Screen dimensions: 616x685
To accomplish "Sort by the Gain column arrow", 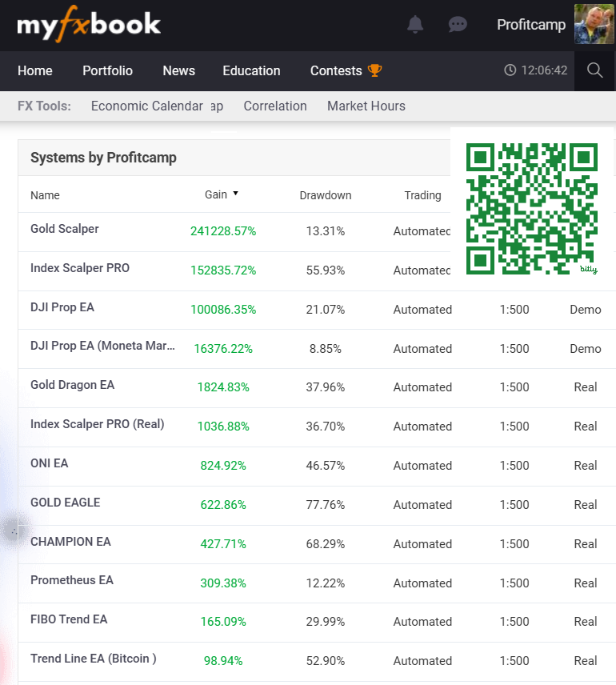I will coord(235,194).
